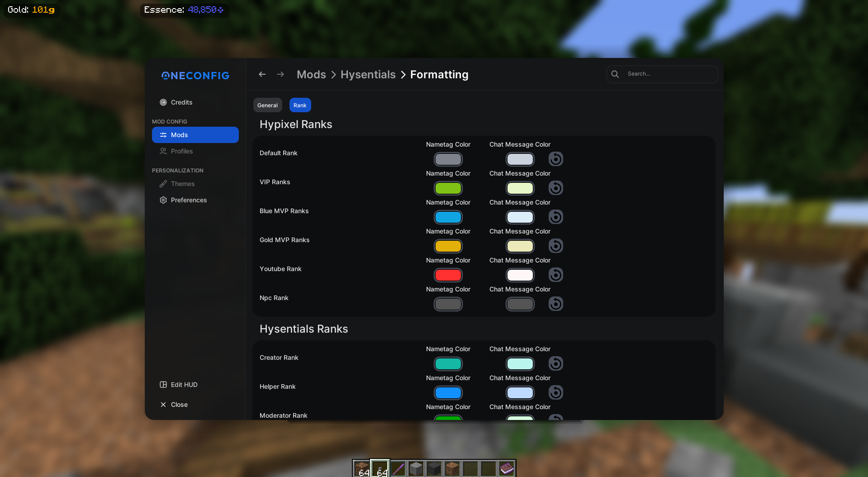868x477 pixels.
Task: Select the purple book hotbar item
Action: click(507, 469)
